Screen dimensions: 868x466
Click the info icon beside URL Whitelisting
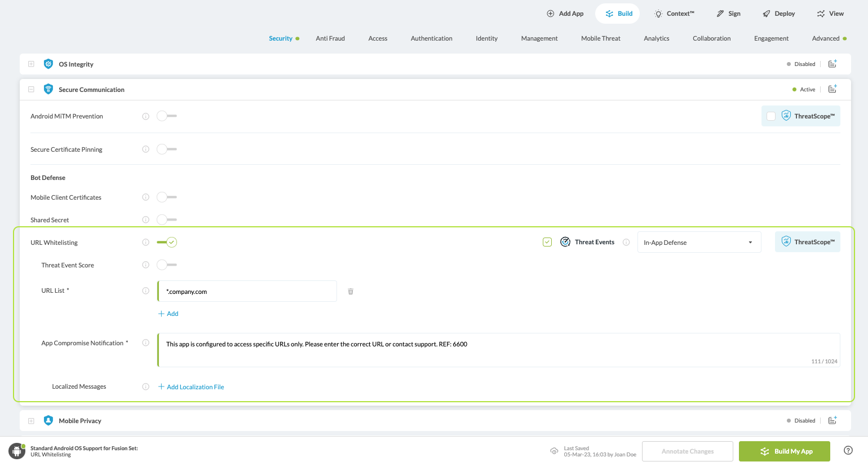(145, 243)
